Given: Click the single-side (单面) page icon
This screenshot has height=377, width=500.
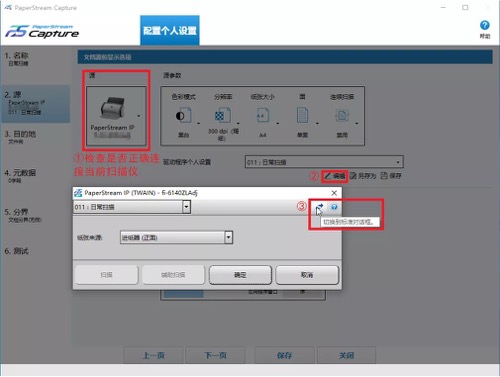Looking at the screenshot, I should 302,115.
